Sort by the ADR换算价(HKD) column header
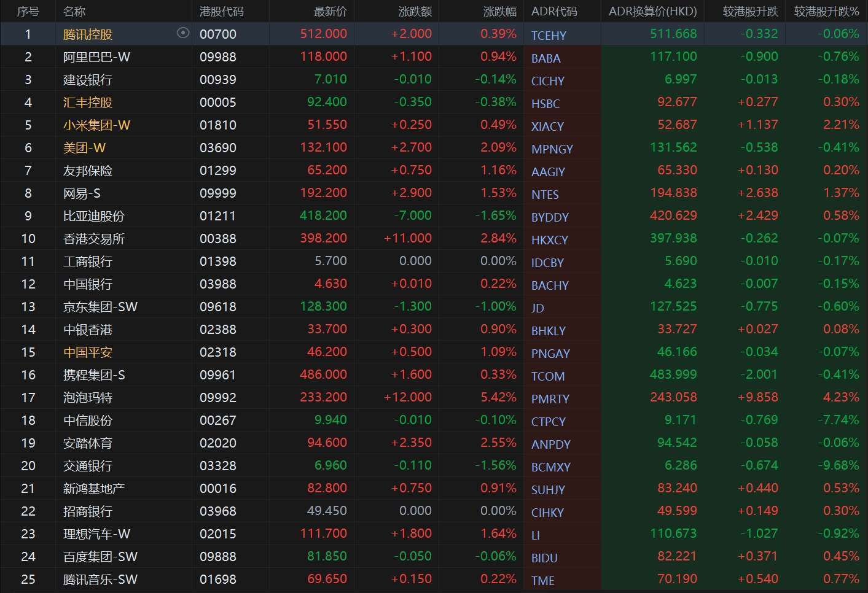Screen dimensions: 868x593 pyautogui.click(x=652, y=12)
